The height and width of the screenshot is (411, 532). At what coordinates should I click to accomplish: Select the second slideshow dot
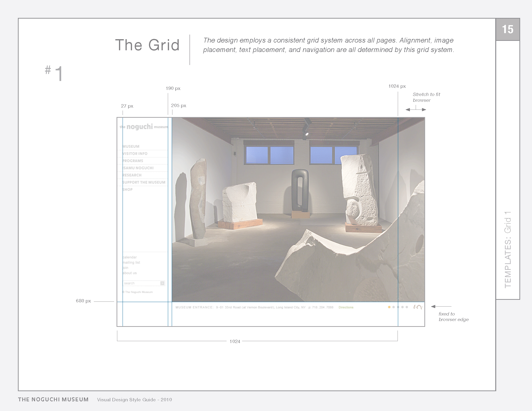click(x=394, y=307)
